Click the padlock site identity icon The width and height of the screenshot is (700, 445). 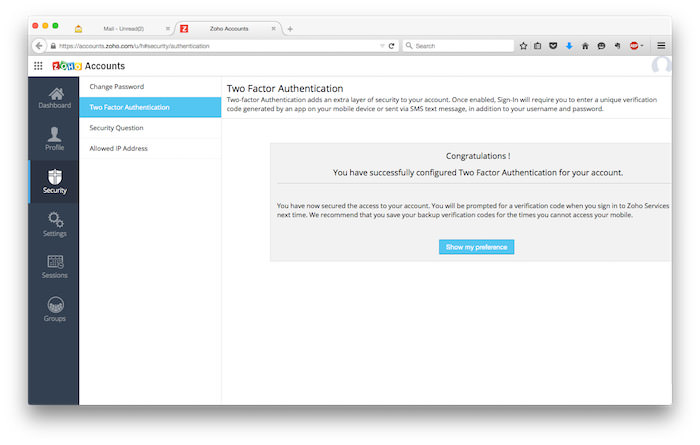coord(53,46)
